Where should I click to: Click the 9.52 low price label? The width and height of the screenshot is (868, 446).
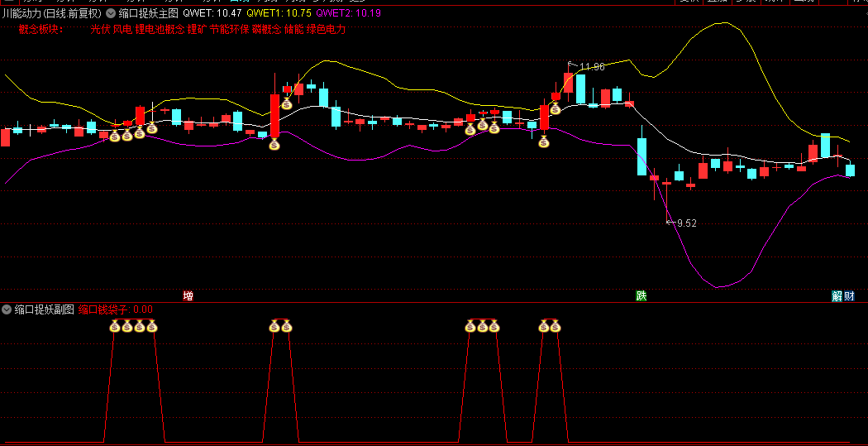pos(686,223)
